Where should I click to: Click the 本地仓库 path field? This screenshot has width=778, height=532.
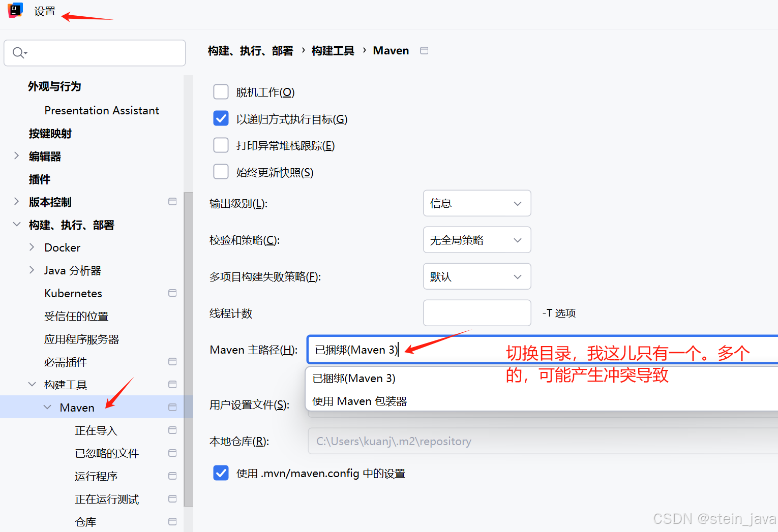coord(543,441)
